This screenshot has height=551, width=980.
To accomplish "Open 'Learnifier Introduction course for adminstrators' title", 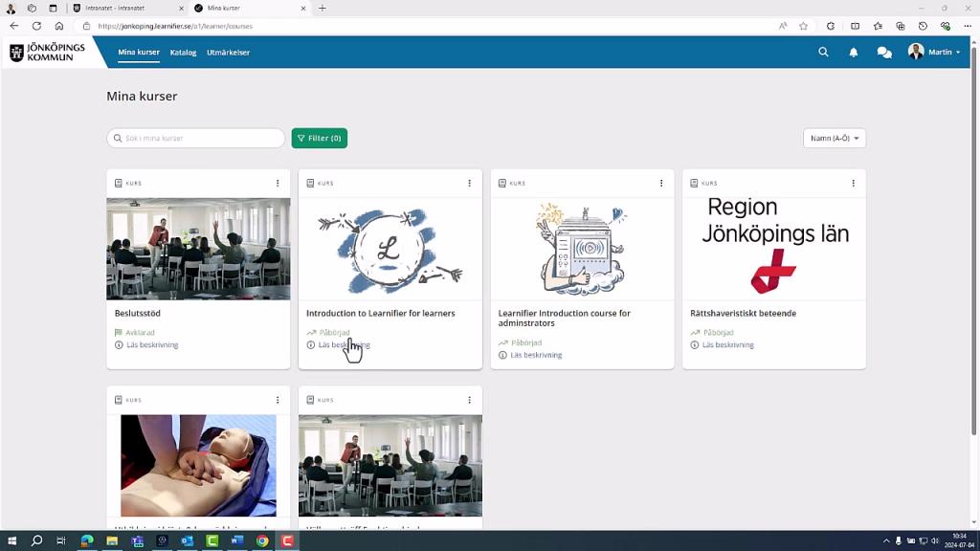I will tap(565, 318).
